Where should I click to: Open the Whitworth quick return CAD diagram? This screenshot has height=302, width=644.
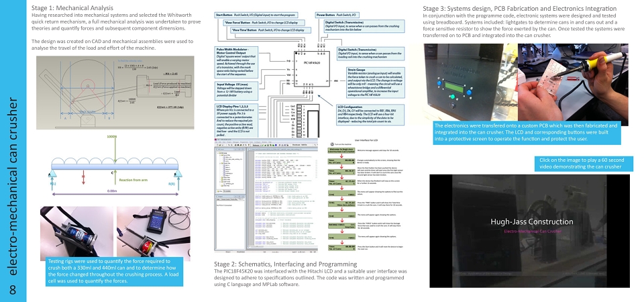[115, 93]
